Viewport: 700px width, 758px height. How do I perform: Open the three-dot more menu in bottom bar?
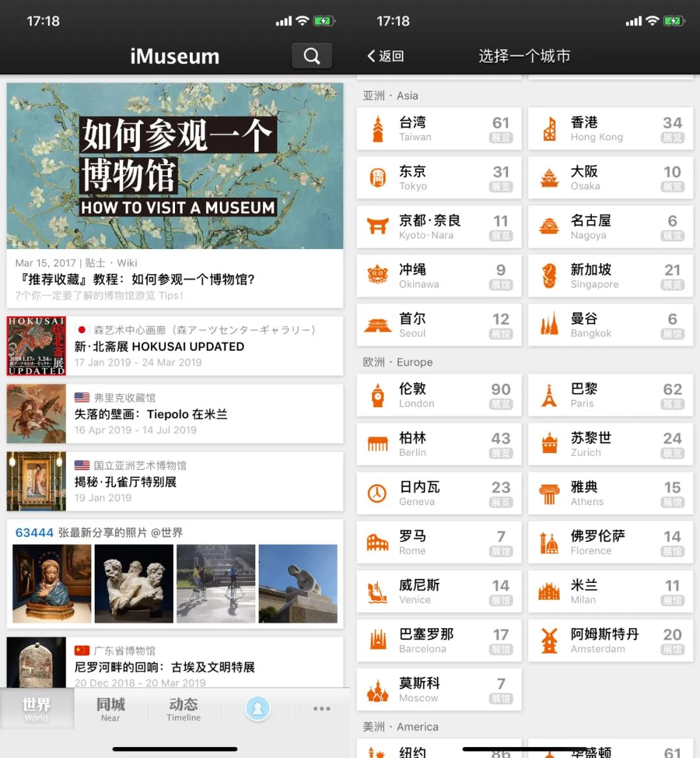click(321, 709)
